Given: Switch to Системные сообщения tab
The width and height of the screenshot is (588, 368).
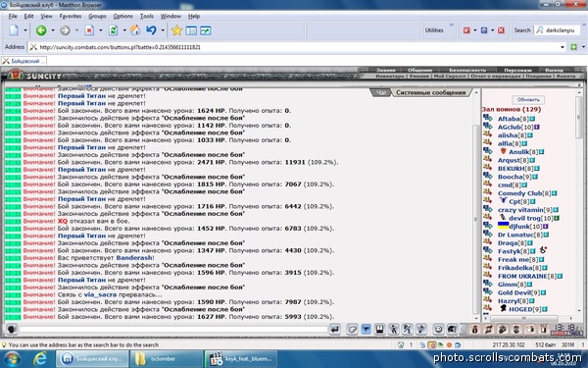Looking at the screenshot, I should [x=431, y=92].
